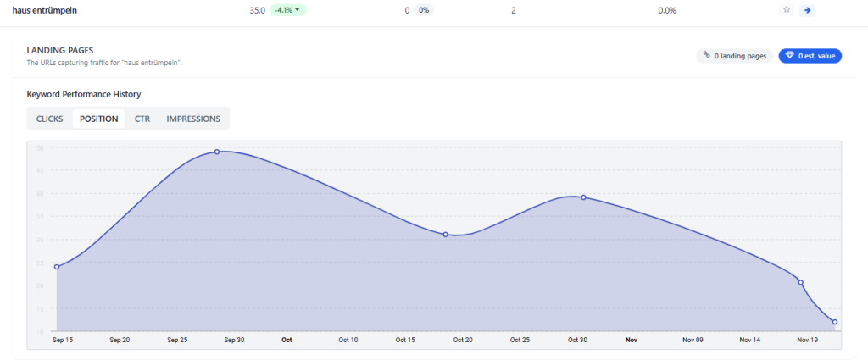Switch to the CLICKS tab
Image resolution: width=868 pixels, height=360 pixels.
tap(50, 119)
